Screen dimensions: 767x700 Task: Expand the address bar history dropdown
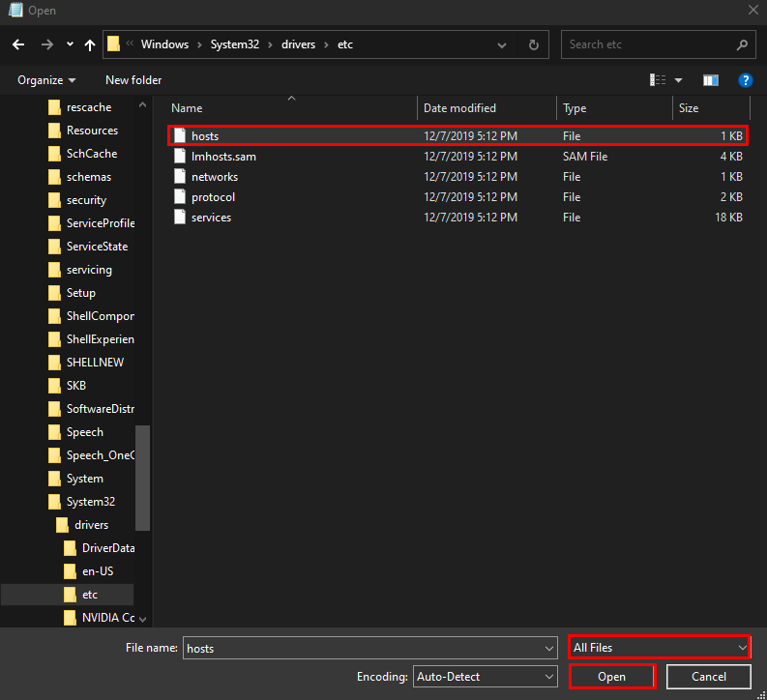pos(502,45)
